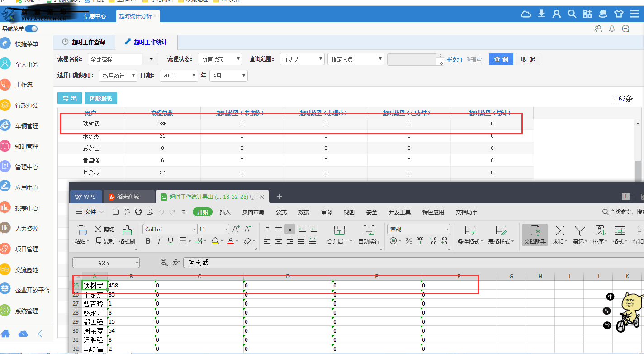Toggle italic formatting in WPS ribbon
Image resolution: width=644 pixels, height=354 pixels.
coord(160,241)
